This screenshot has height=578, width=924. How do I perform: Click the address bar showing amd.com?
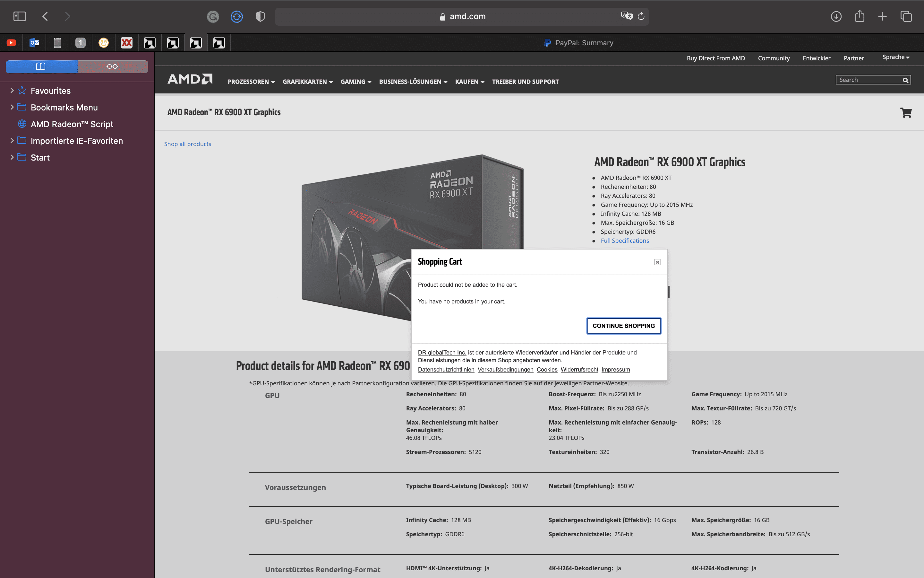pyautogui.click(x=462, y=16)
